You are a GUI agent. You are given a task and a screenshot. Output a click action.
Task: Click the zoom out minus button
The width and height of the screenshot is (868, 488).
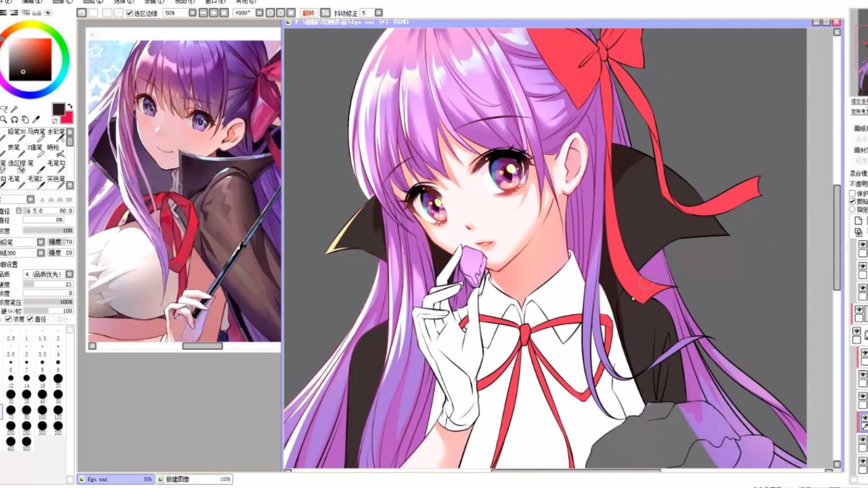[x=203, y=13]
